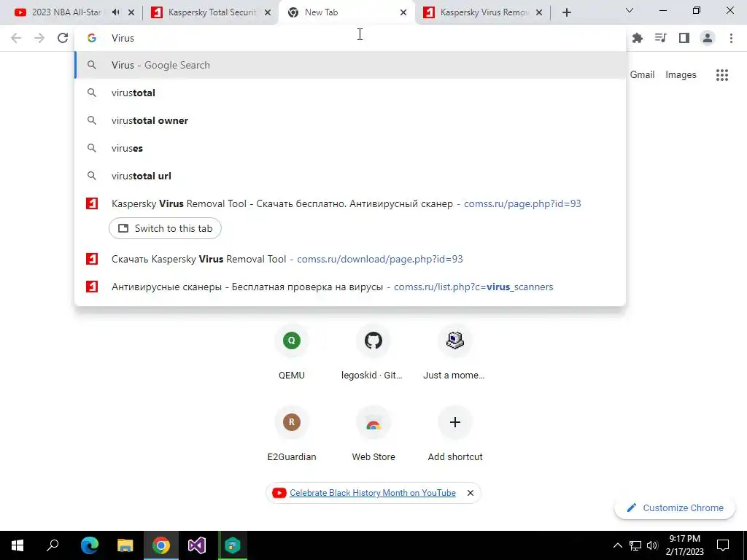Switch to Kaspersky Virus Removal tab
The width and height of the screenshot is (747, 560).
click(x=484, y=12)
